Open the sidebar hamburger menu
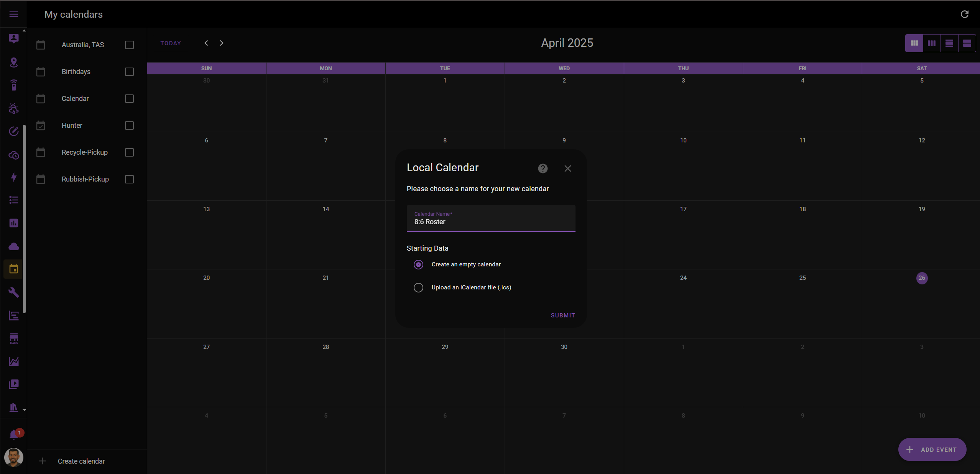 pyautogui.click(x=14, y=14)
